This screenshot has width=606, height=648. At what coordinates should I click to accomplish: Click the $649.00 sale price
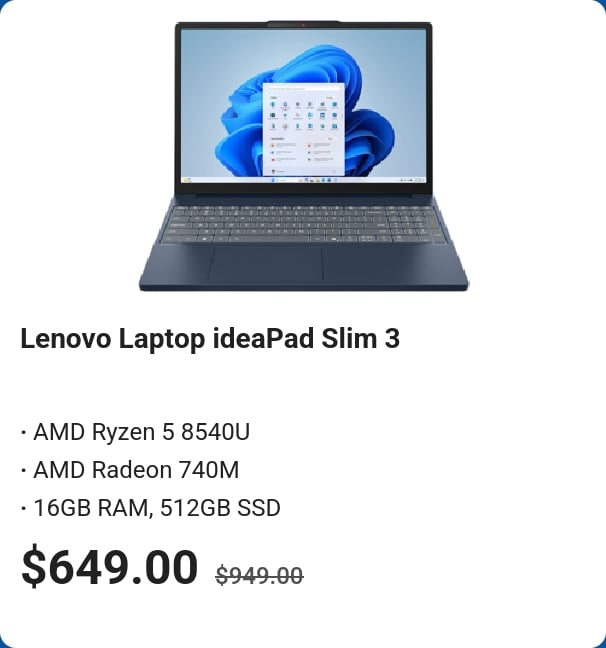(x=110, y=566)
